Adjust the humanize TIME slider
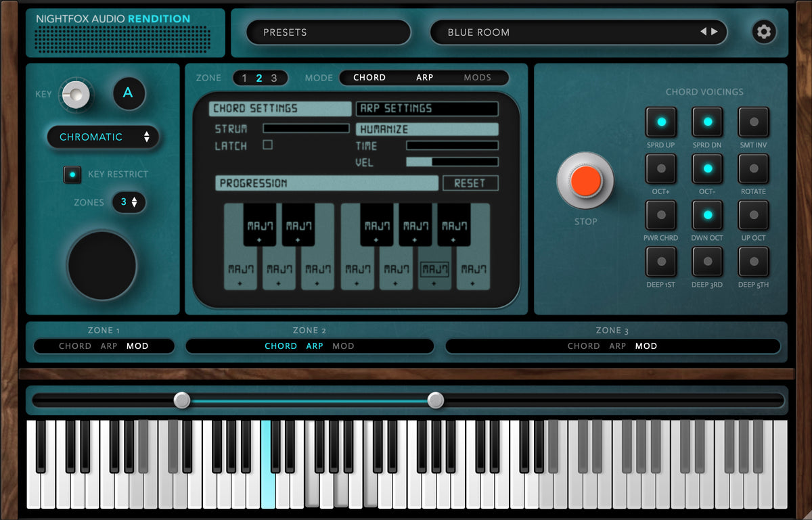Image resolution: width=812 pixels, height=520 pixels. click(x=452, y=145)
